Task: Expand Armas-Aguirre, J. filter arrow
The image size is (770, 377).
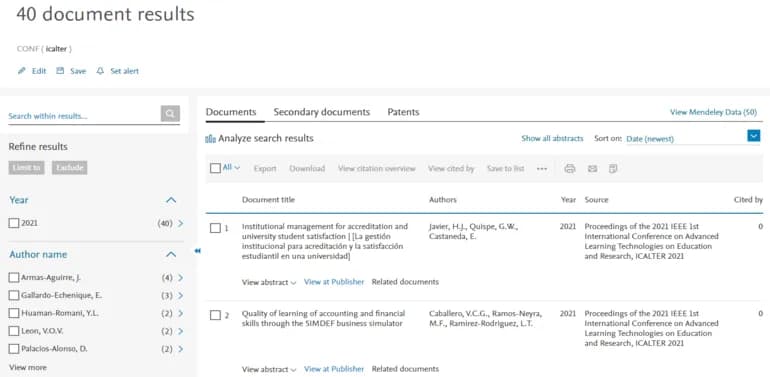Action: click(x=180, y=278)
